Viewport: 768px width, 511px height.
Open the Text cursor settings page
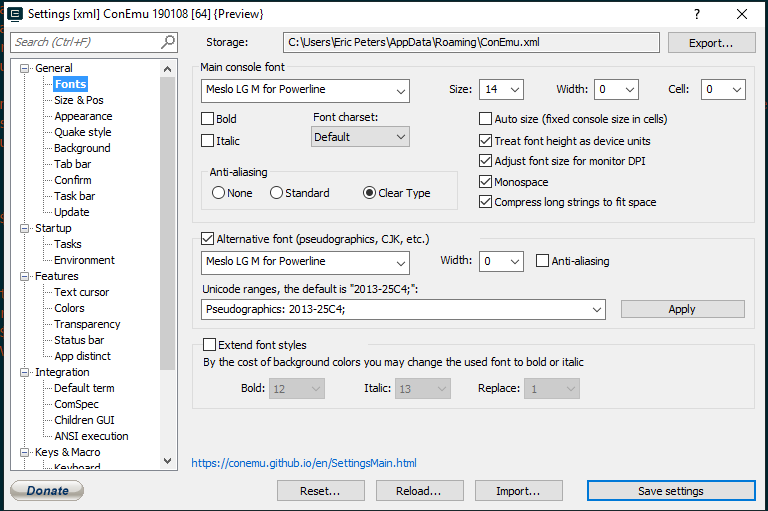tap(81, 292)
